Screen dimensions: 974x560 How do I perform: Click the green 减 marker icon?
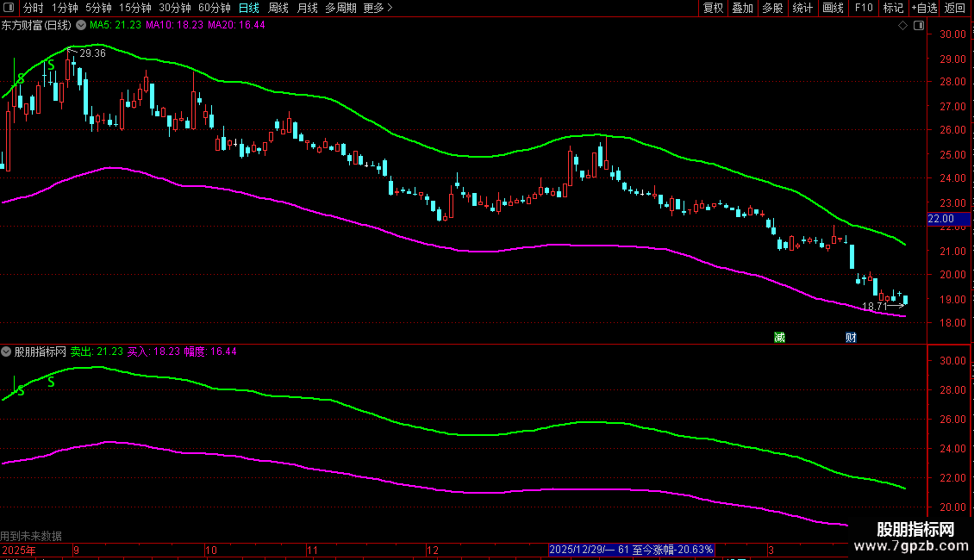click(779, 337)
